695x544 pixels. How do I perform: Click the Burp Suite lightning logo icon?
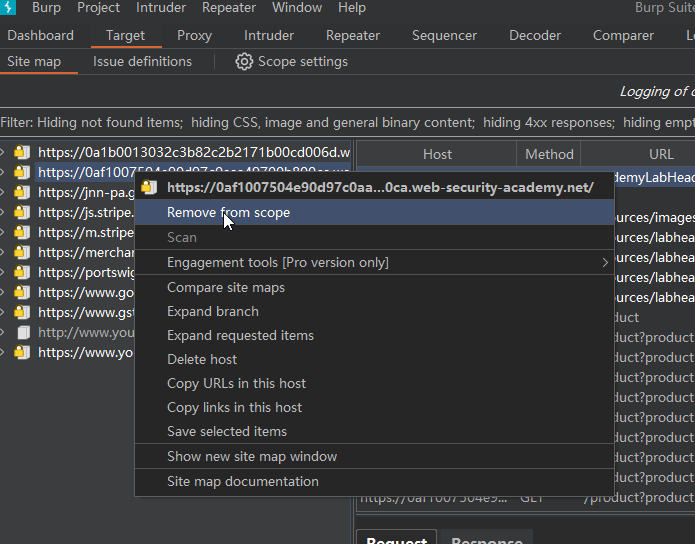[8, 7]
